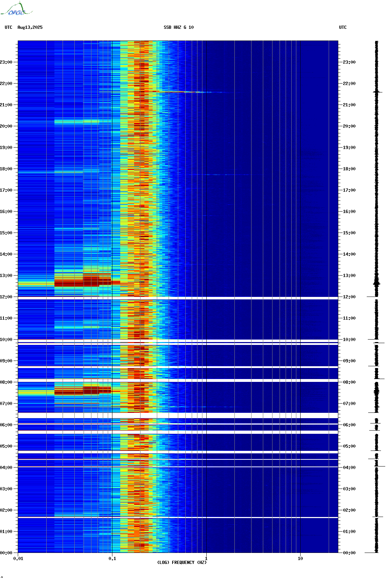Viewport: 392px width, 581px height.
Task: Click 14:00 on the left time axis
Action: click(x=6, y=254)
